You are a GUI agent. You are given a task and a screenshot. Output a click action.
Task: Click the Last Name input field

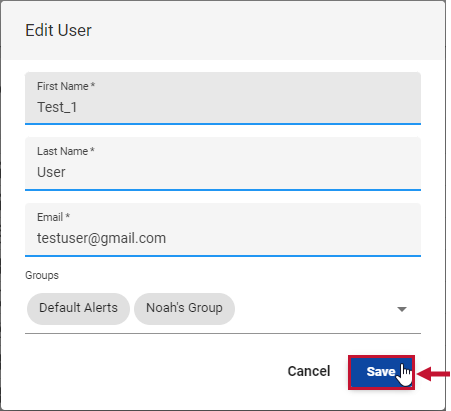(223, 164)
